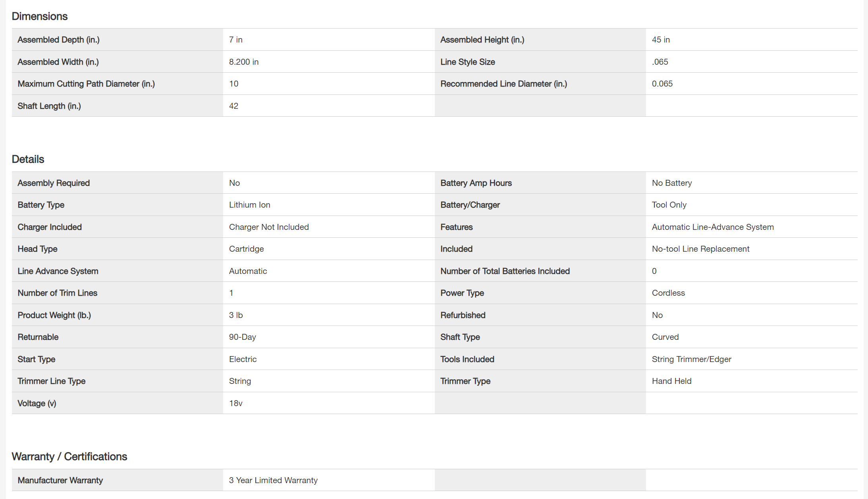The image size is (868, 499).
Task: Select the Charger Not Included value
Action: pyautogui.click(x=269, y=227)
